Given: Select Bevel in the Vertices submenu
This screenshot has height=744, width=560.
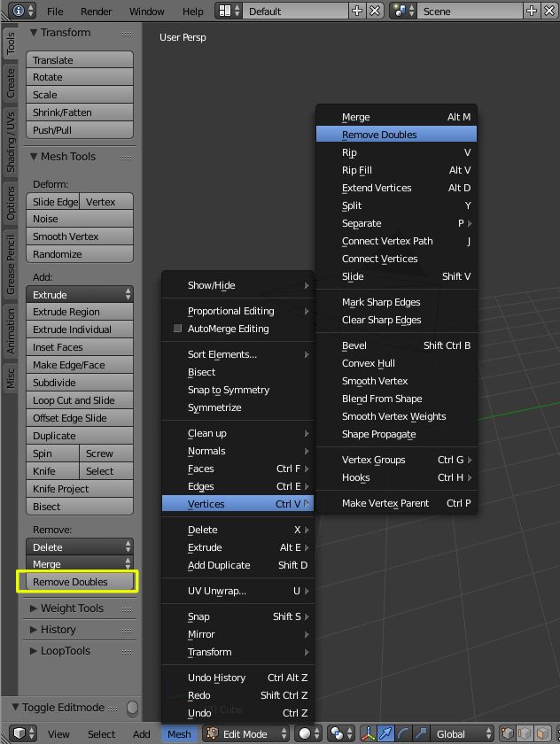Looking at the screenshot, I should click(396, 345).
